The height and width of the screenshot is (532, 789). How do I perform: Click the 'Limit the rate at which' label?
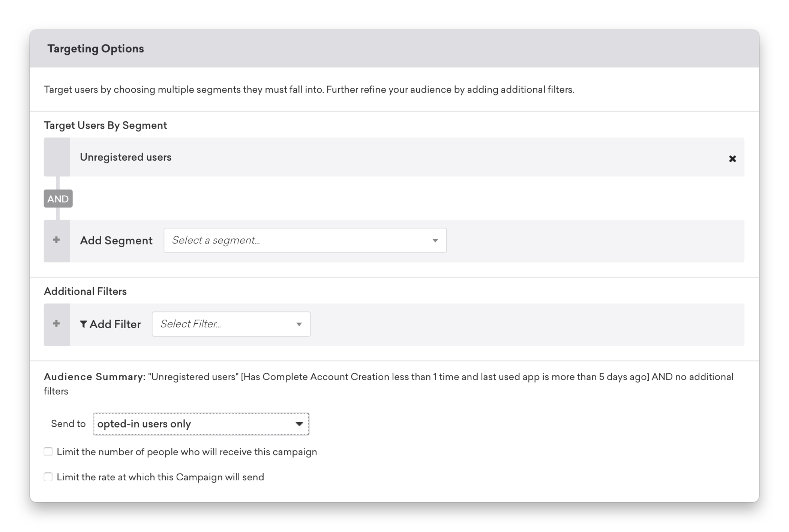tap(160, 477)
